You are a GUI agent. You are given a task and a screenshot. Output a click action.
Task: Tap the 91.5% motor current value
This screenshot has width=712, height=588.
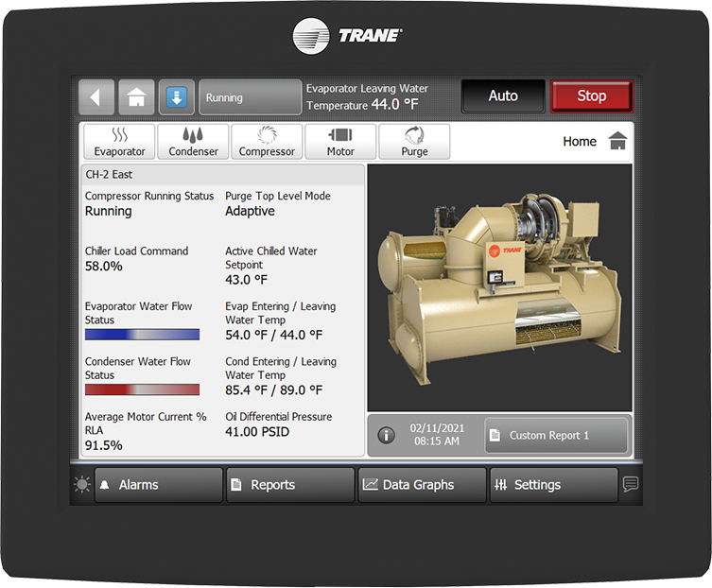click(103, 445)
